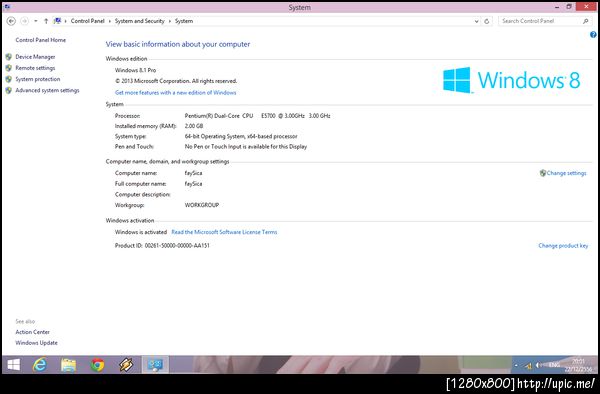Click shield icon beside System protection
The width and height of the screenshot is (600, 394).
coord(8,79)
